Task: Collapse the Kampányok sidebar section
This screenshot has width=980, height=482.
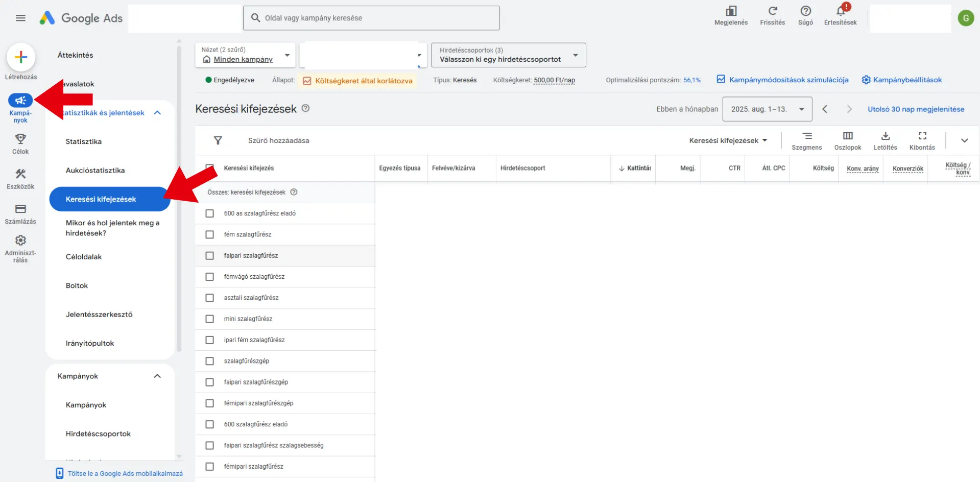Action: coord(157,376)
